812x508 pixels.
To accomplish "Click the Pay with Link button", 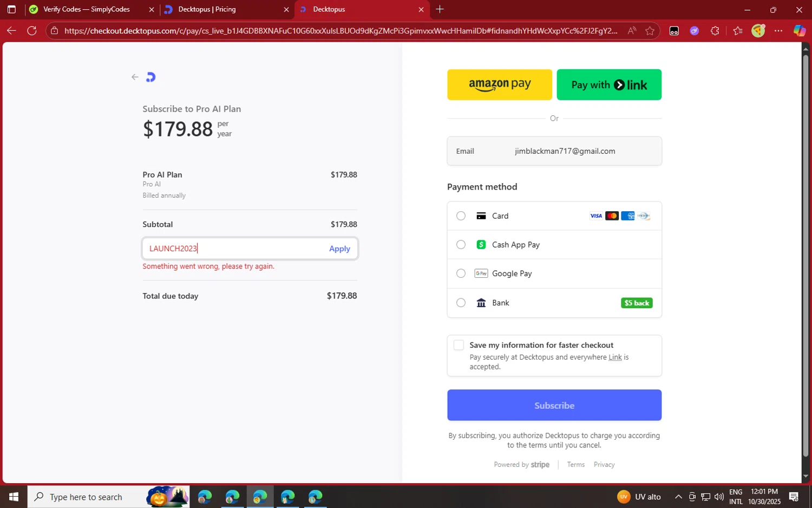I will (609, 84).
